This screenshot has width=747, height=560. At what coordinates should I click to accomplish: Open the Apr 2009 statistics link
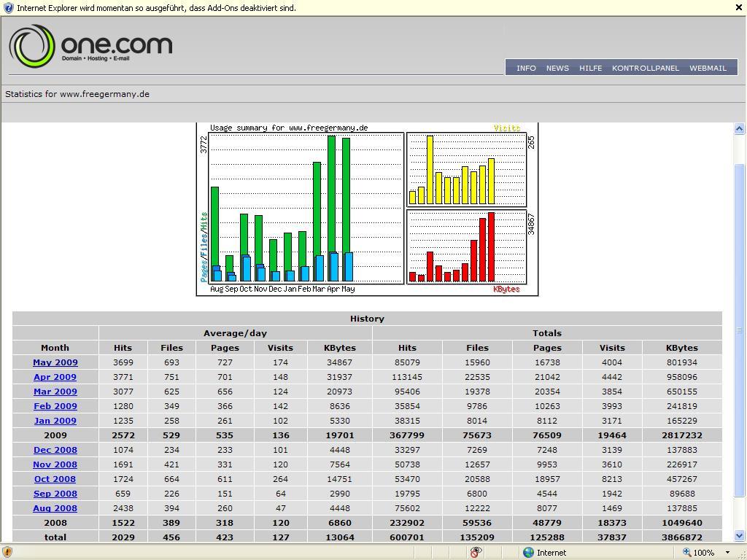(55, 377)
